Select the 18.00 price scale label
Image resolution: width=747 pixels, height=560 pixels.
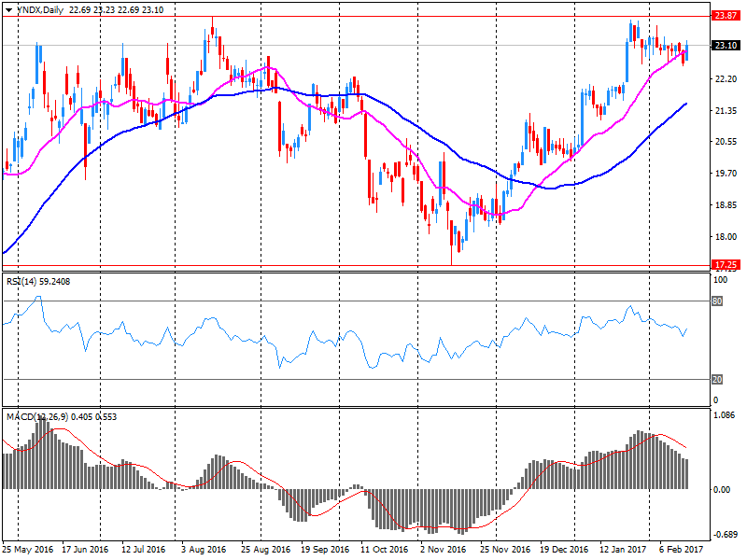point(726,237)
